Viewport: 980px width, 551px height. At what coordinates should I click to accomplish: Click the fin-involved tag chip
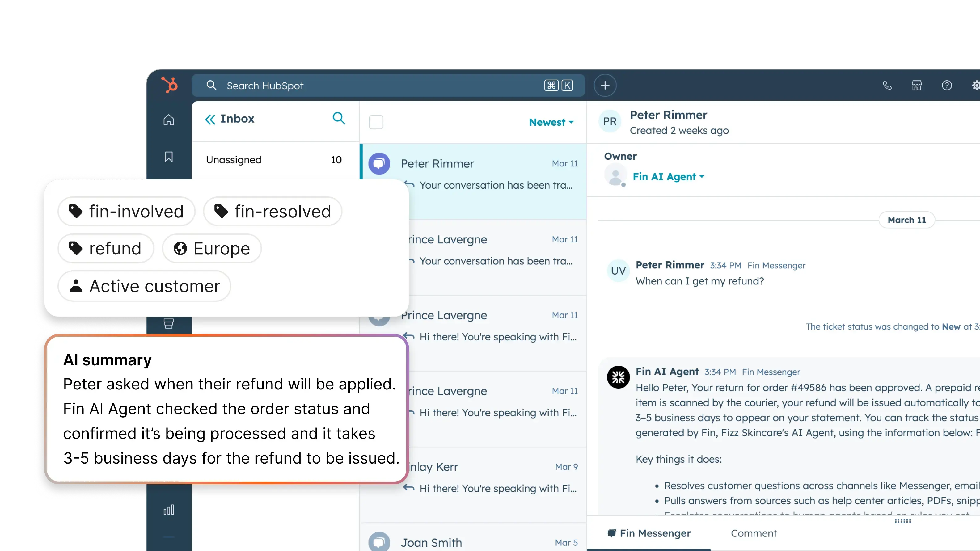(126, 211)
